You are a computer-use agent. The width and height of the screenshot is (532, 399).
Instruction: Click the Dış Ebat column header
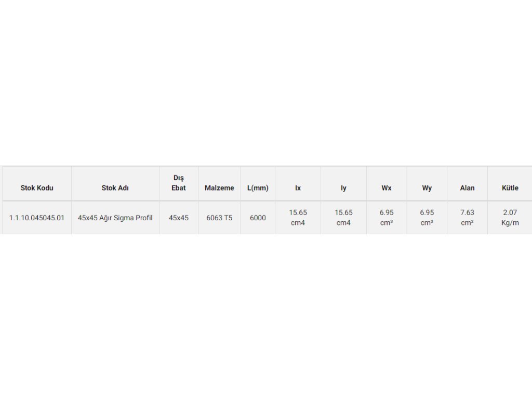pyautogui.click(x=179, y=183)
